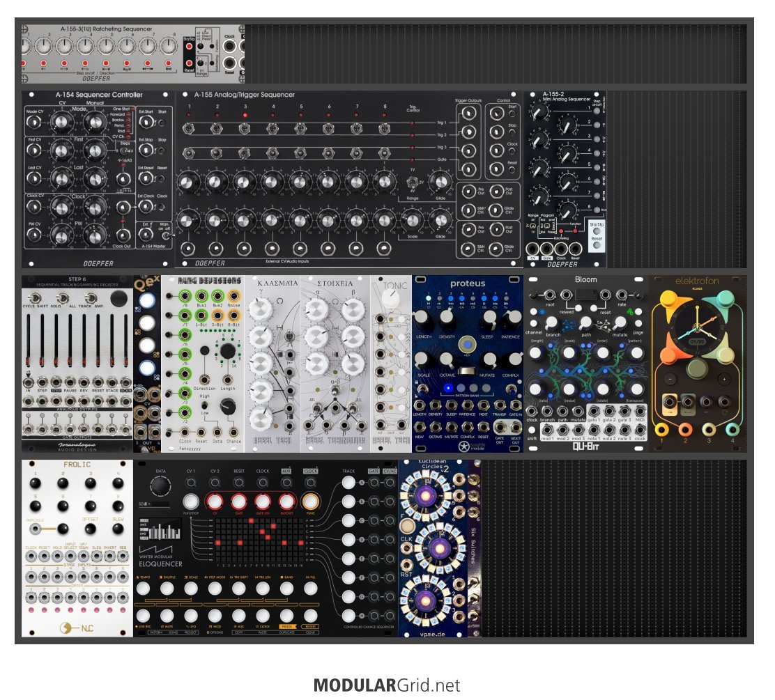Viewport: 775px width, 700px height.
Task: Select Track H button on Eloquencer
Action: click(x=348, y=616)
